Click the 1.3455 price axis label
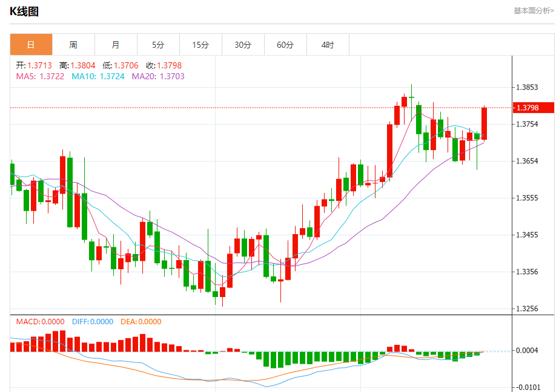This screenshot has width=559, height=392. click(527, 235)
